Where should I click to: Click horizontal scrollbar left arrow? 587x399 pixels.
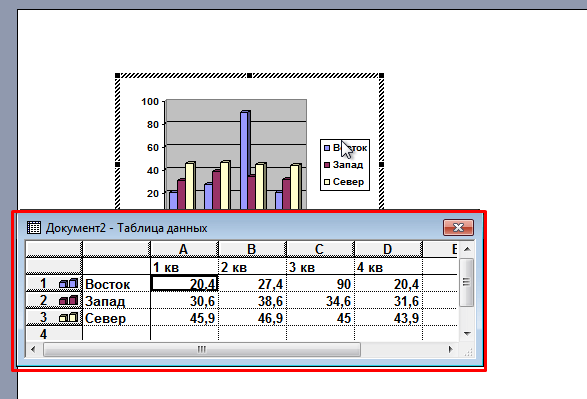point(33,349)
